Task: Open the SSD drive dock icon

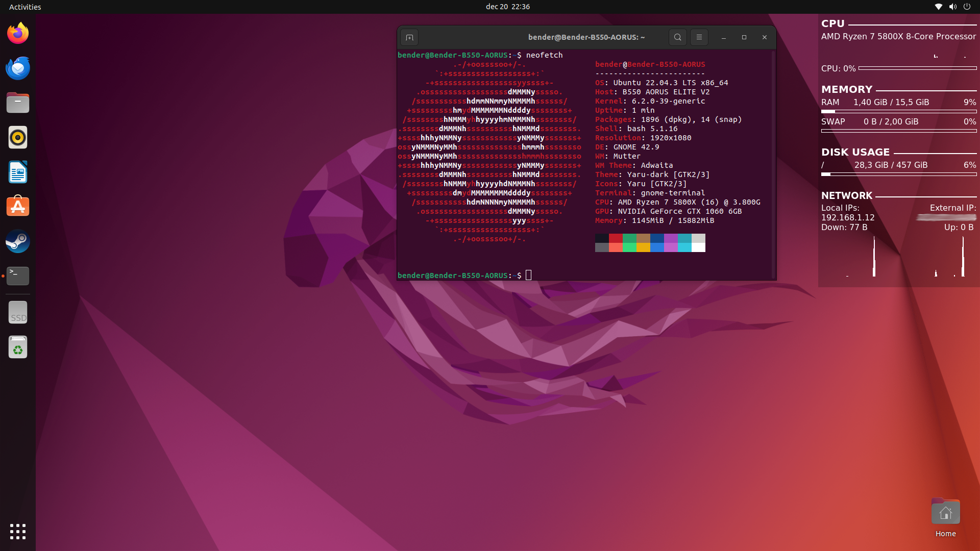Action: click(x=18, y=312)
